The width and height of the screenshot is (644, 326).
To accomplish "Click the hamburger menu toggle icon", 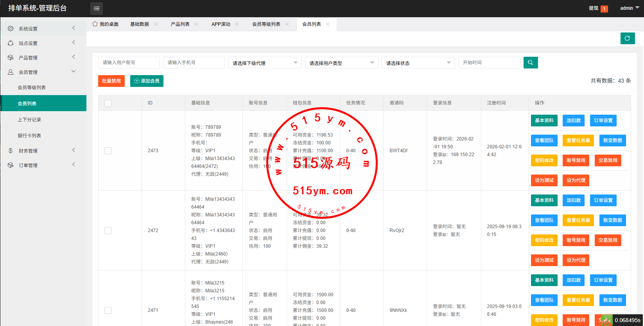I will 97,8.
